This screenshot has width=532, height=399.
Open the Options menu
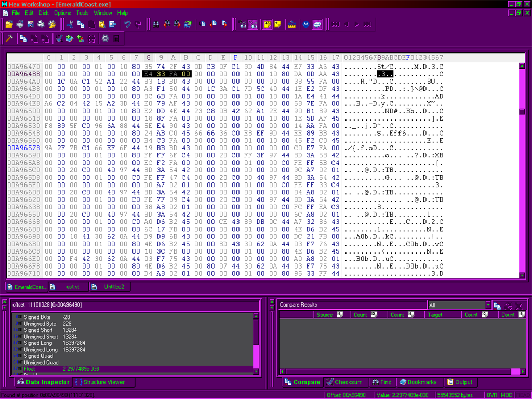click(62, 13)
